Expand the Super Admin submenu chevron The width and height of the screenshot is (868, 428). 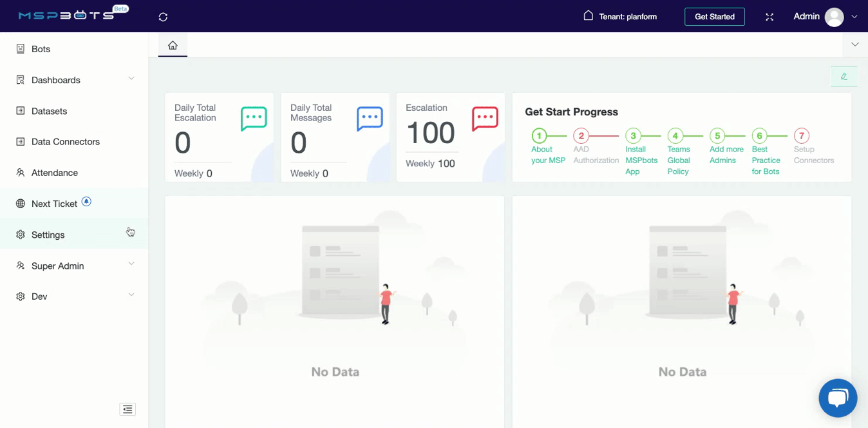coord(131,264)
